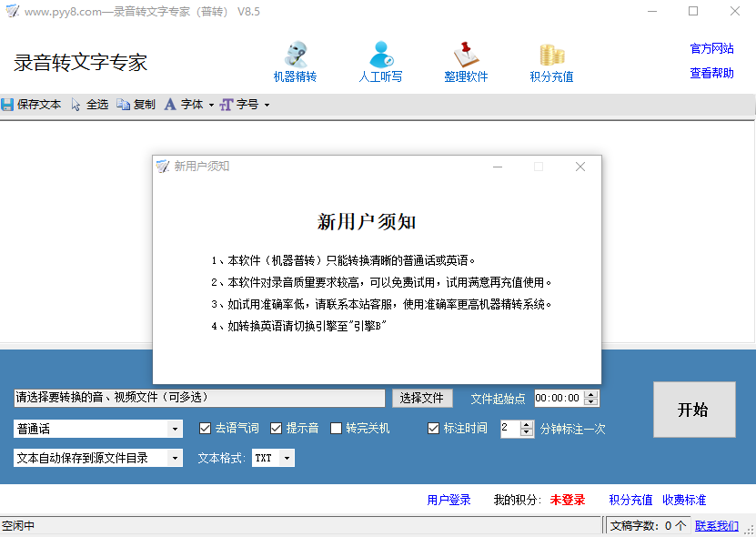Click the 全选 cursor icon
The width and height of the screenshot is (756, 537).
(76, 105)
